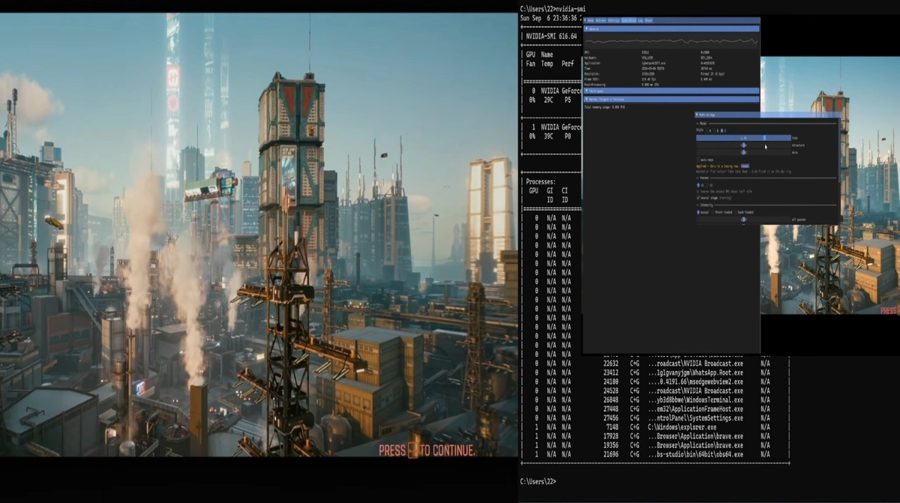The height and width of the screenshot is (503, 900).
Task: Click the msedgewebview2.exe process row
Action: pos(654,382)
